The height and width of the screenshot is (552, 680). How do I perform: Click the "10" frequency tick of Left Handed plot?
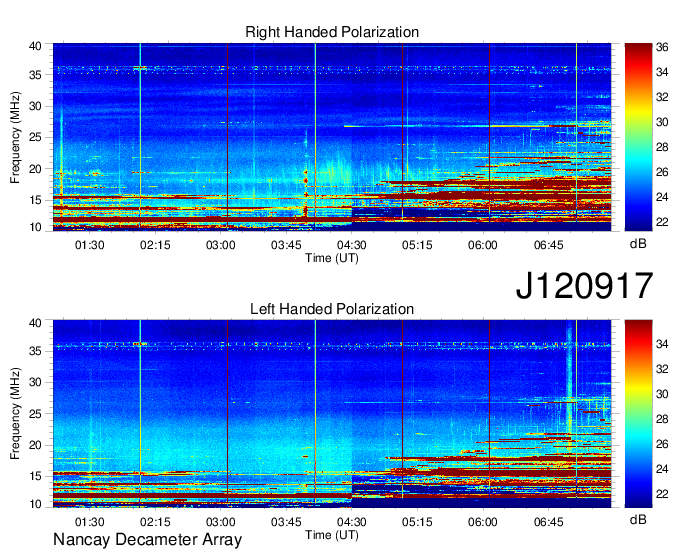click(35, 504)
